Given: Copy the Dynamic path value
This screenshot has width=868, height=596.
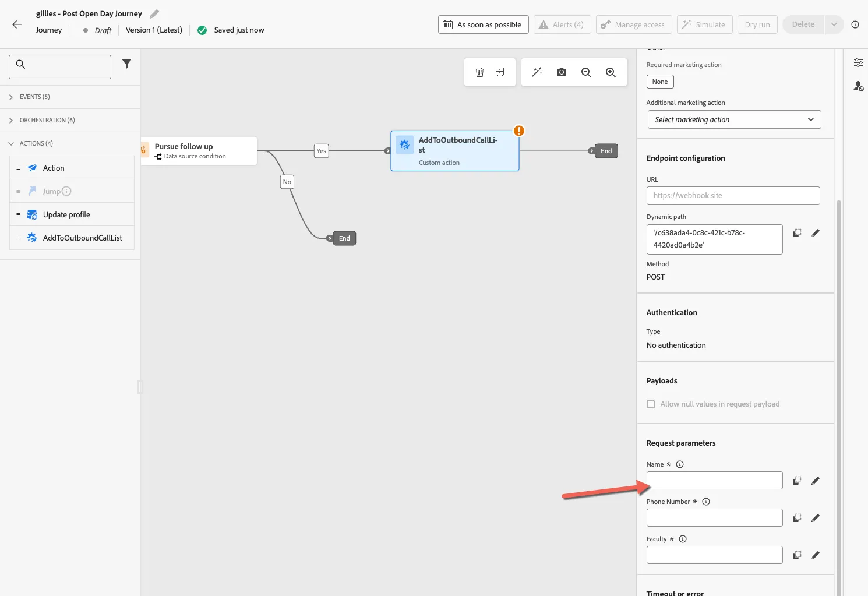Looking at the screenshot, I should [797, 233].
